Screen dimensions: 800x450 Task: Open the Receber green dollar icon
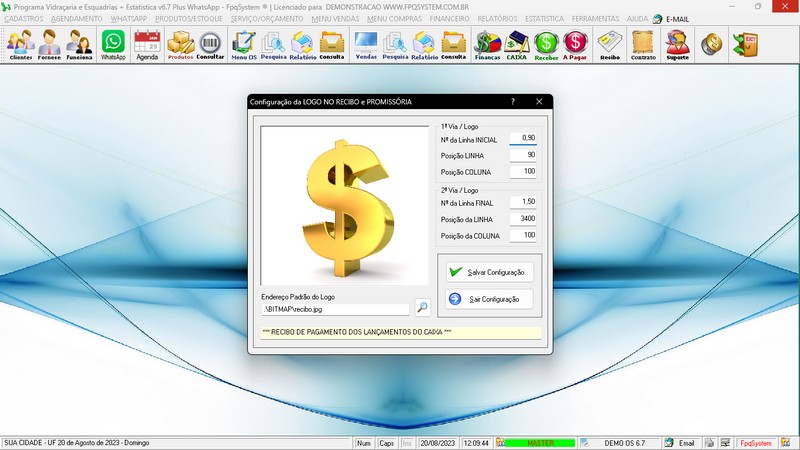pos(546,44)
